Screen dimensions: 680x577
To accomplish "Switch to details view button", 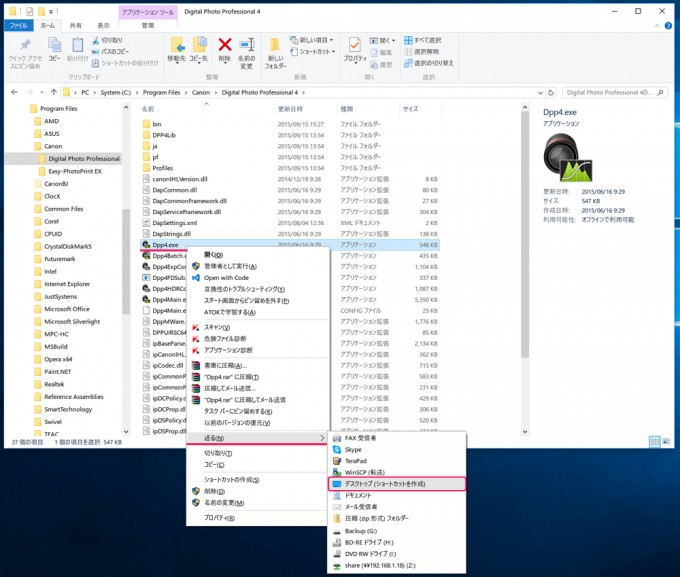I will [655, 442].
